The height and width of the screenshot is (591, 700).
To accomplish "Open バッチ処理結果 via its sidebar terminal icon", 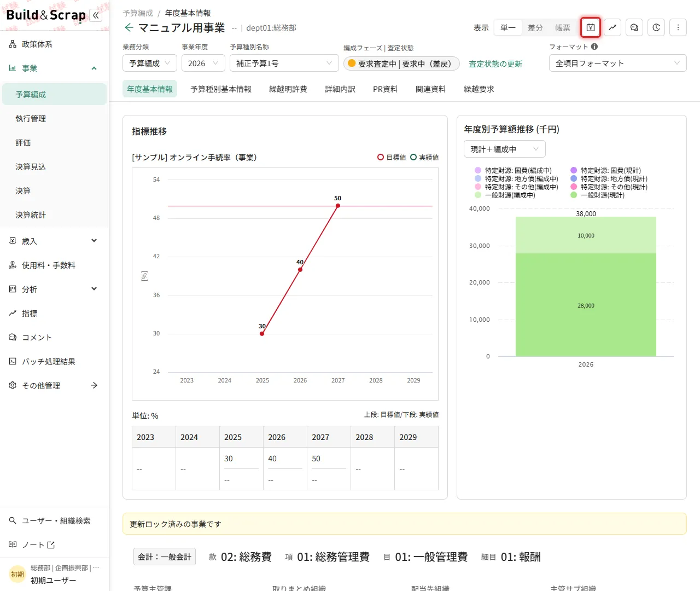I will tap(13, 362).
